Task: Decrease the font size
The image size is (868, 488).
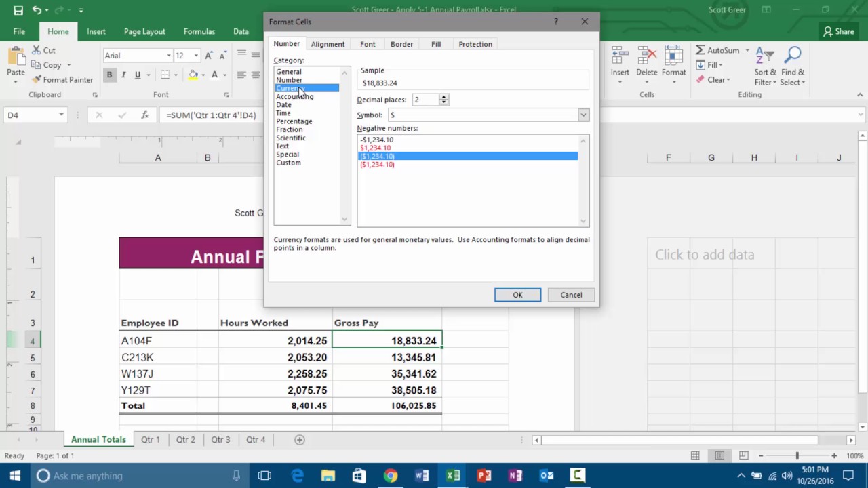Action: [222, 56]
